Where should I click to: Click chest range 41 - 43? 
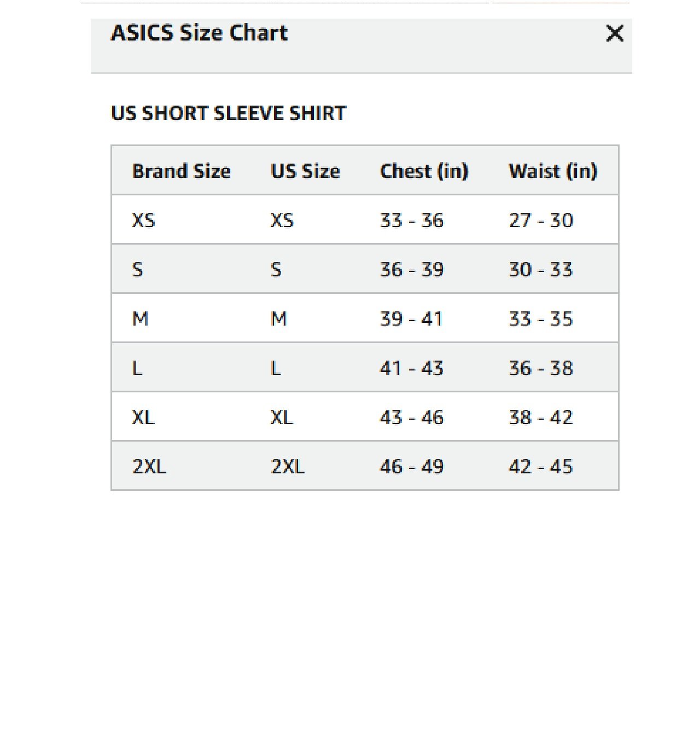pyautogui.click(x=412, y=368)
